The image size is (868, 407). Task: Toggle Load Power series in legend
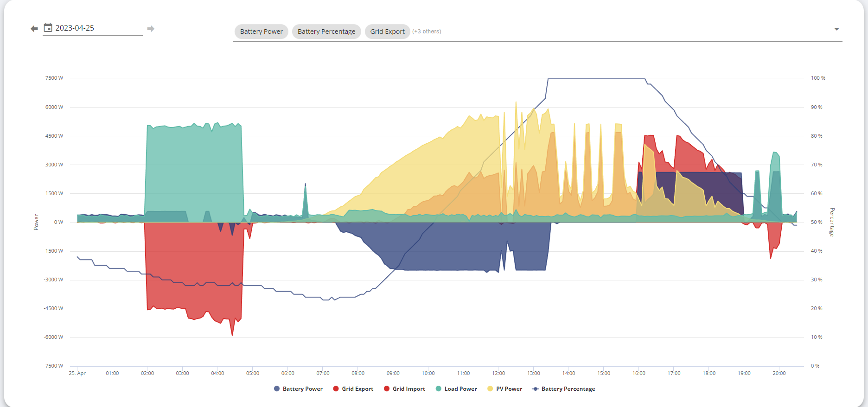point(456,389)
